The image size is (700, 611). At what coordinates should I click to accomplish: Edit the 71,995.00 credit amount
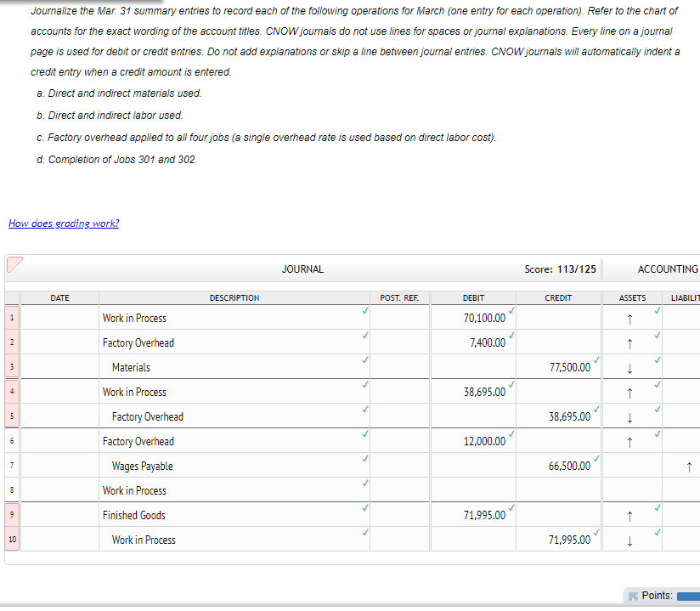(x=558, y=540)
